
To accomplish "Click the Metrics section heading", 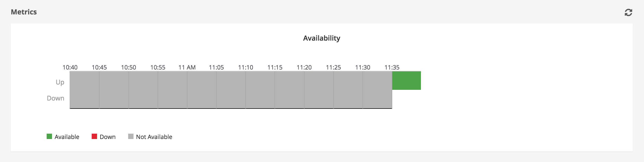I will pos(24,12).
